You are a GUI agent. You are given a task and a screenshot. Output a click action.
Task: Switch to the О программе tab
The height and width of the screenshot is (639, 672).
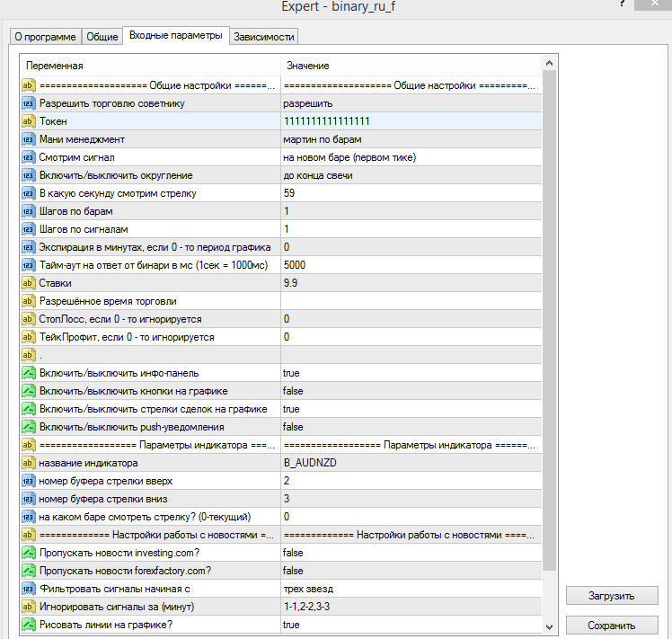(45, 37)
